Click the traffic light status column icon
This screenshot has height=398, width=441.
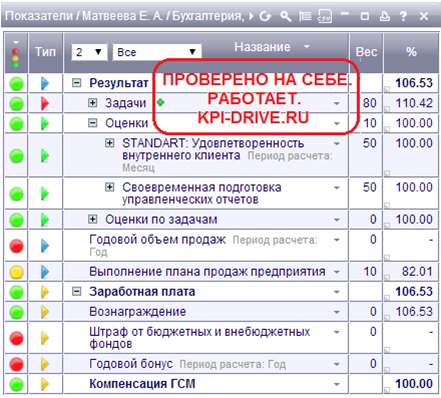click(x=16, y=54)
